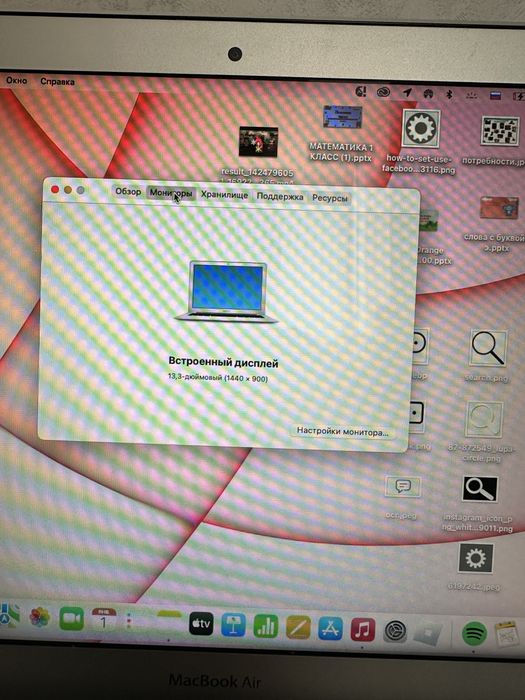The width and height of the screenshot is (525, 700).
Task: Minimize the About This Mac window
Action: pos(68,190)
